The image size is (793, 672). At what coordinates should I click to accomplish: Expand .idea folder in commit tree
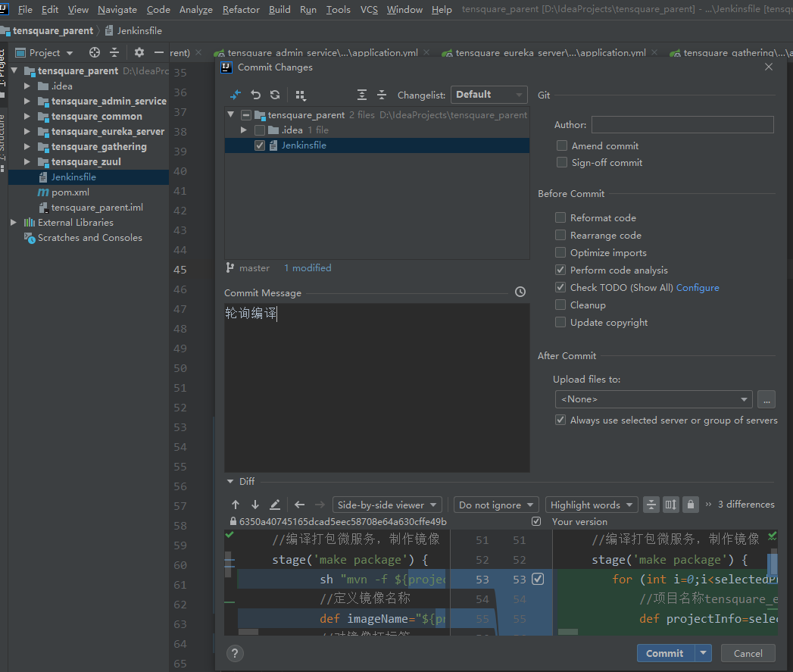coord(244,130)
